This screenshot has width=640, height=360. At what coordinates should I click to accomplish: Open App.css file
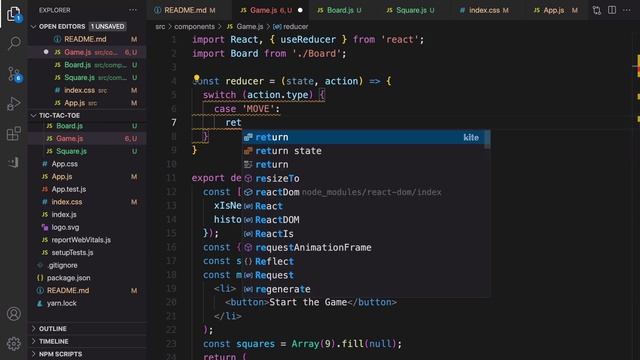(87, 164)
